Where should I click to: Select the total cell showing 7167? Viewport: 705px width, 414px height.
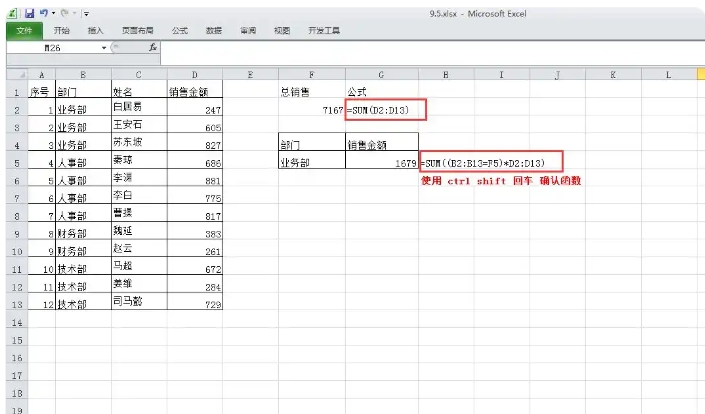[x=312, y=107]
